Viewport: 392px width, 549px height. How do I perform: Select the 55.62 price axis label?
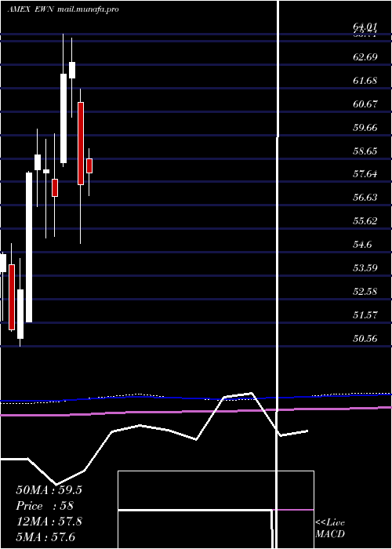pos(365,221)
